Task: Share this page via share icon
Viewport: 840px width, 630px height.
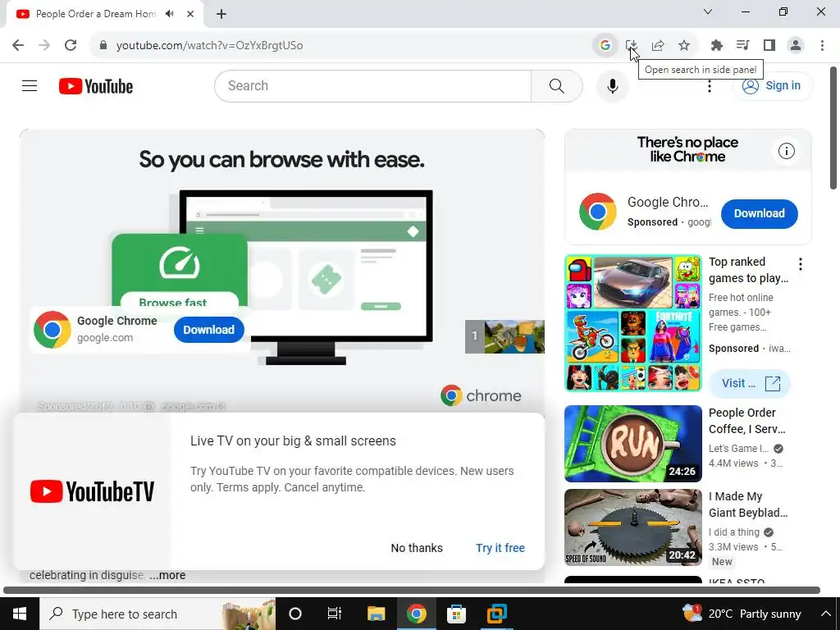Action: click(658, 45)
